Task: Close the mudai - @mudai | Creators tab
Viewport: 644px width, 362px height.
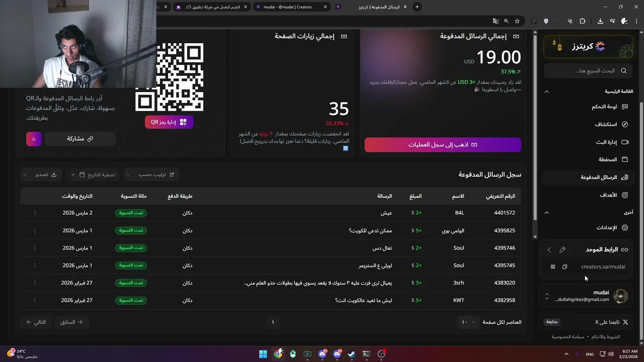Action: 325,7
